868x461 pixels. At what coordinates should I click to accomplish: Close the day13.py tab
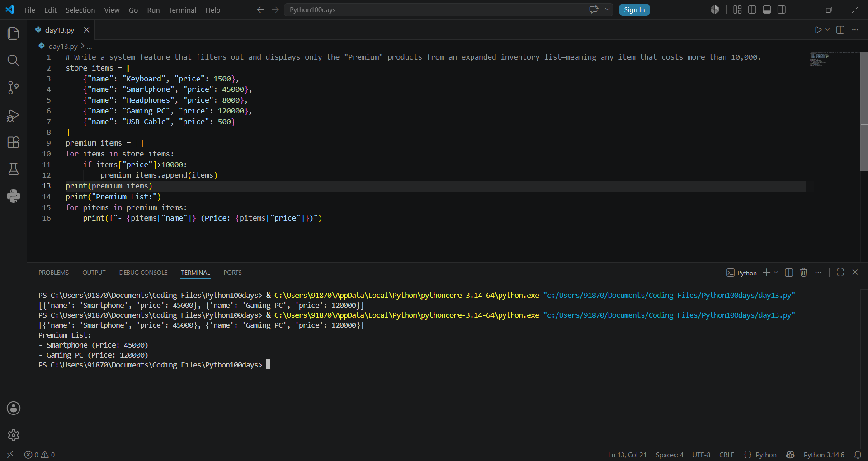click(86, 30)
